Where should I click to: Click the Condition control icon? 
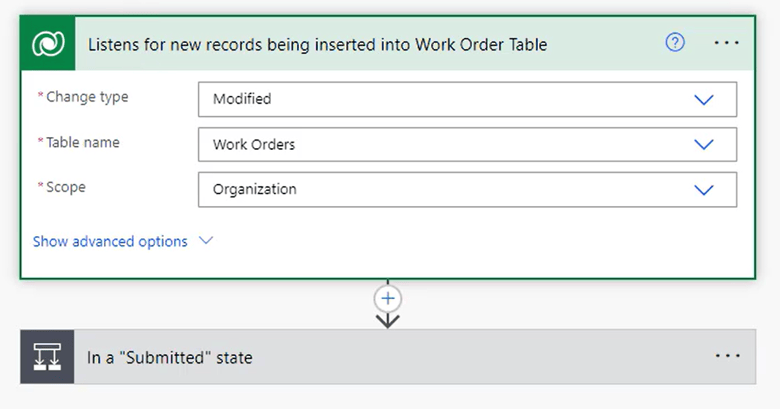47,357
